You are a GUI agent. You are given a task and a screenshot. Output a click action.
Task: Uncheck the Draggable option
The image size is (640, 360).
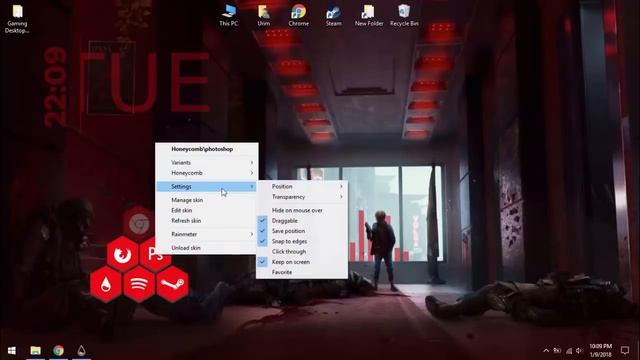click(x=302, y=220)
